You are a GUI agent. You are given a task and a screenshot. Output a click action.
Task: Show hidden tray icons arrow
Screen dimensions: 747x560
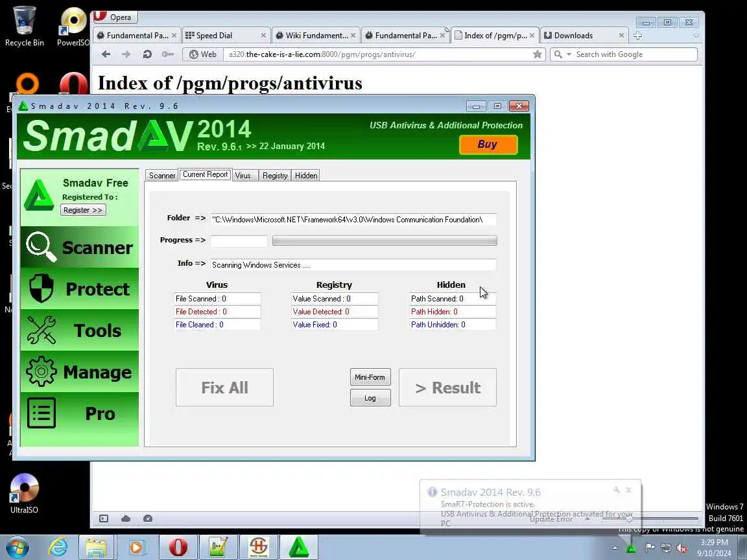615,548
